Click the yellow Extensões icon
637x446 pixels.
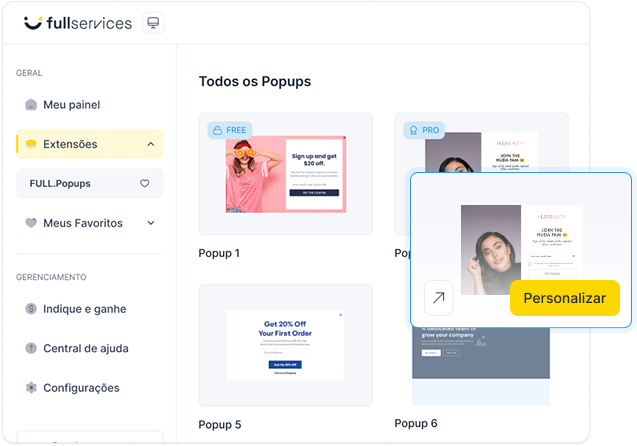pyautogui.click(x=31, y=144)
